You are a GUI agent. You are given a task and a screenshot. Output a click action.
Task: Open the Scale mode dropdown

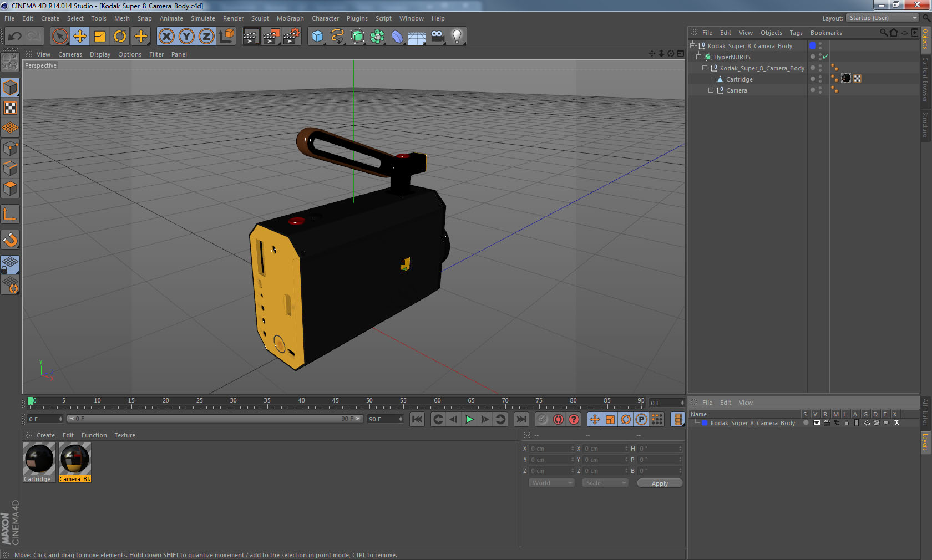tap(605, 483)
